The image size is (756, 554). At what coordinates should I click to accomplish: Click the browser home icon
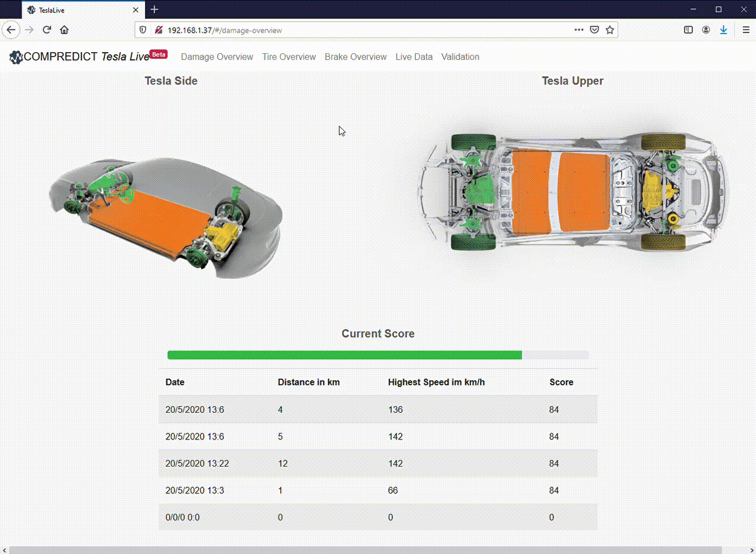pyautogui.click(x=64, y=30)
